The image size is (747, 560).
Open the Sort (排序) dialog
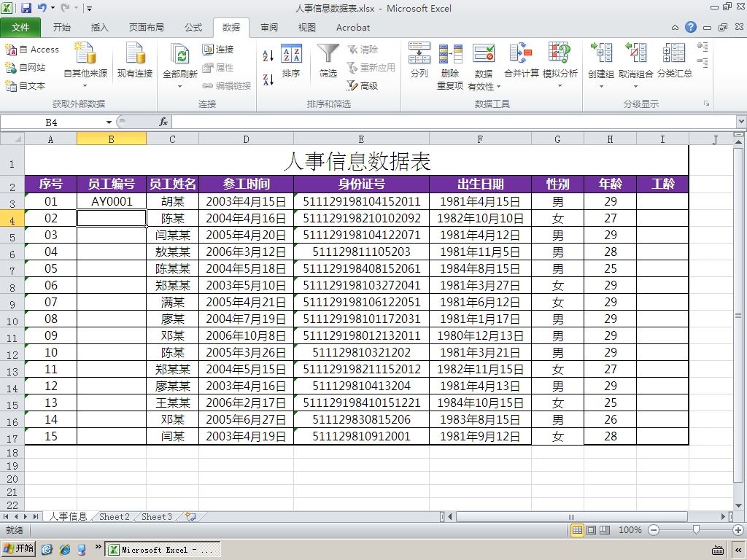point(291,60)
